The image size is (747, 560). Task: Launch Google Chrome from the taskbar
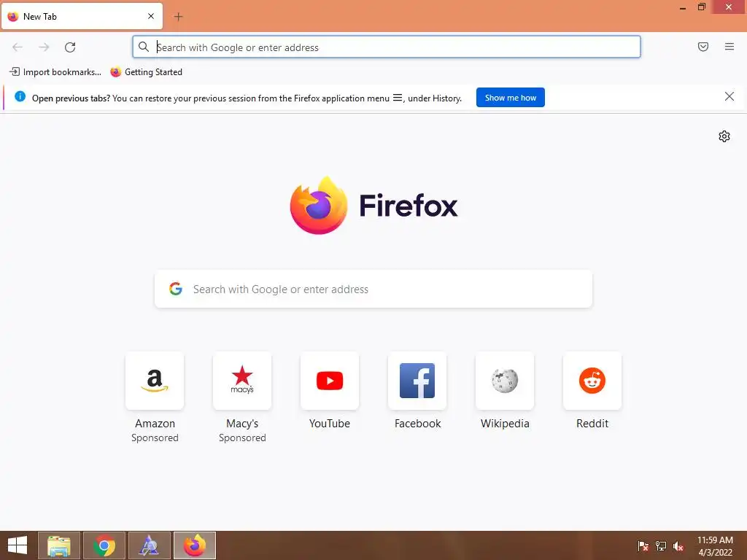point(104,545)
